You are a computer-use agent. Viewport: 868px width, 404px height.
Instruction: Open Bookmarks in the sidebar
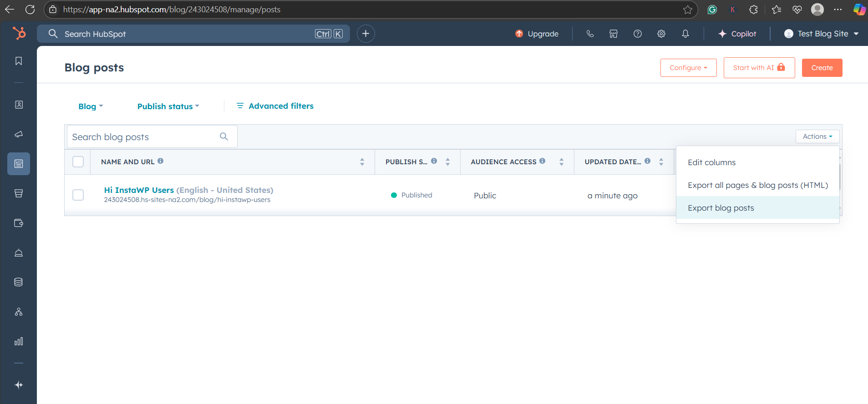pyautogui.click(x=19, y=61)
